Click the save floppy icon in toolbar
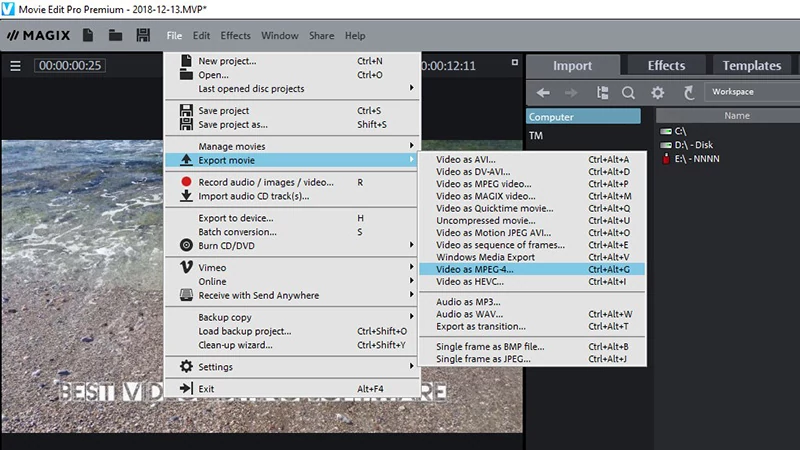Screen dimensions: 800x450 click(143, 35)
